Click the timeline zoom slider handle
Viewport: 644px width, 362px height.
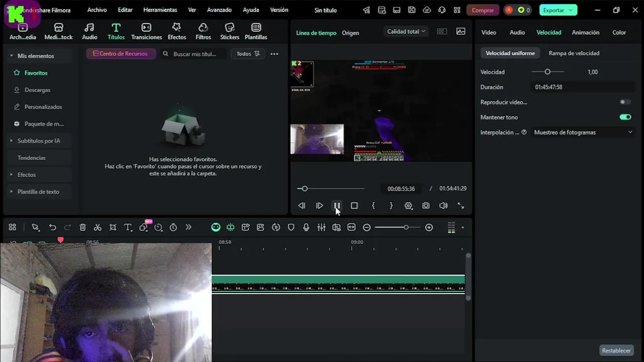coord(406,227)
